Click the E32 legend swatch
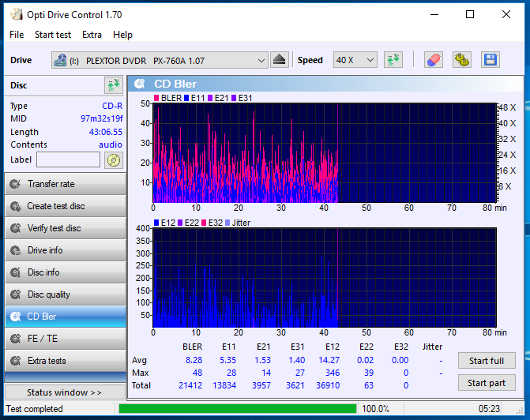This screenshot has width=530, height=420. tap(204, 223)
